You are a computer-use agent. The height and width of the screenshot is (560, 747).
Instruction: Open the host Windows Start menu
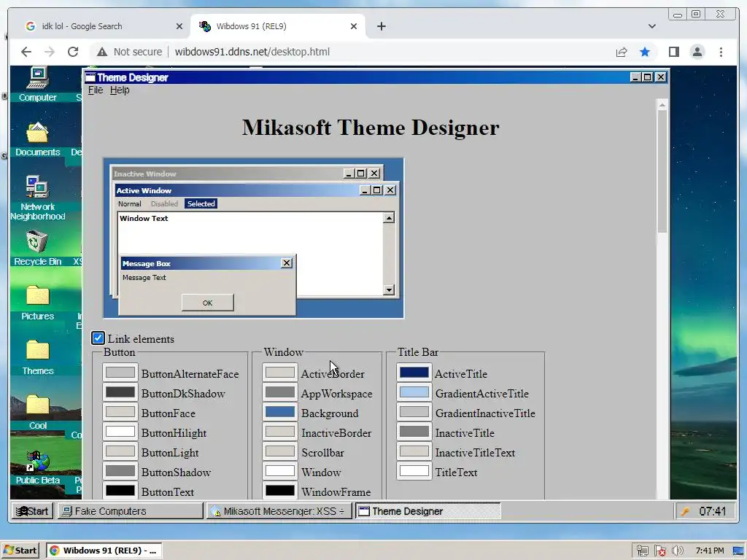[20, 551]
